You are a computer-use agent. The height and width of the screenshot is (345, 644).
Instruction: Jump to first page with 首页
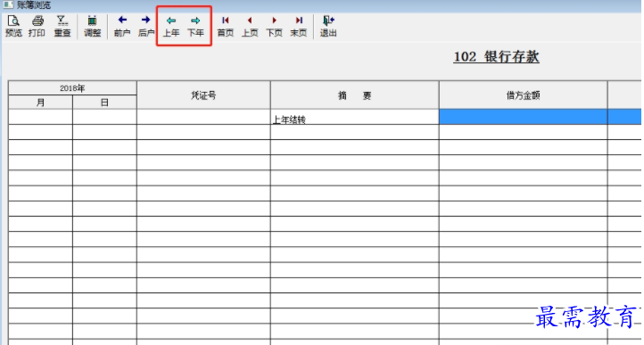[225, 26]
